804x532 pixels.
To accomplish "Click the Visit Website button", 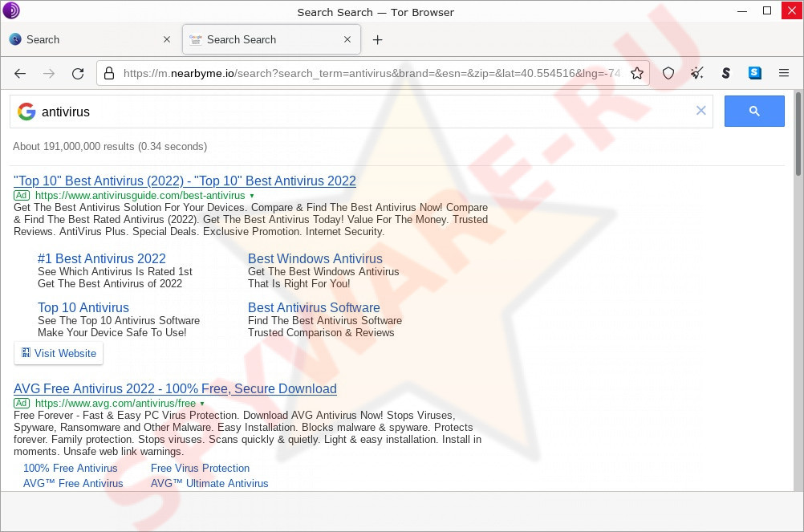I will (x=59, y=353).
